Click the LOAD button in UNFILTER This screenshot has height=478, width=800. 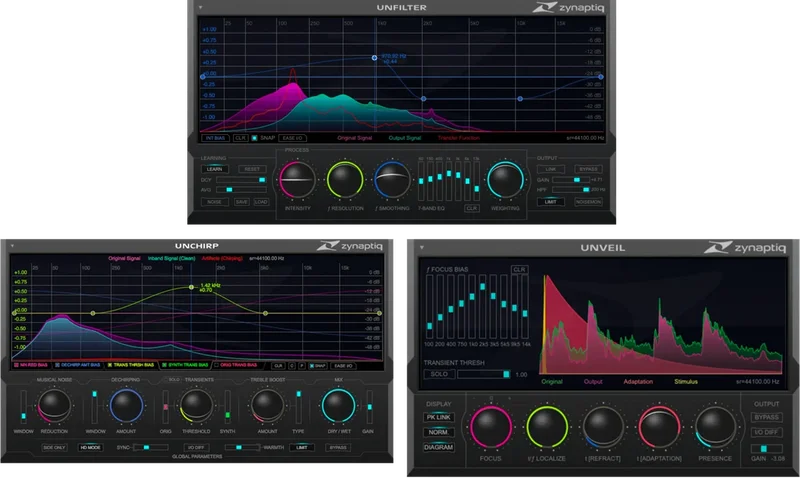point(261,202)
